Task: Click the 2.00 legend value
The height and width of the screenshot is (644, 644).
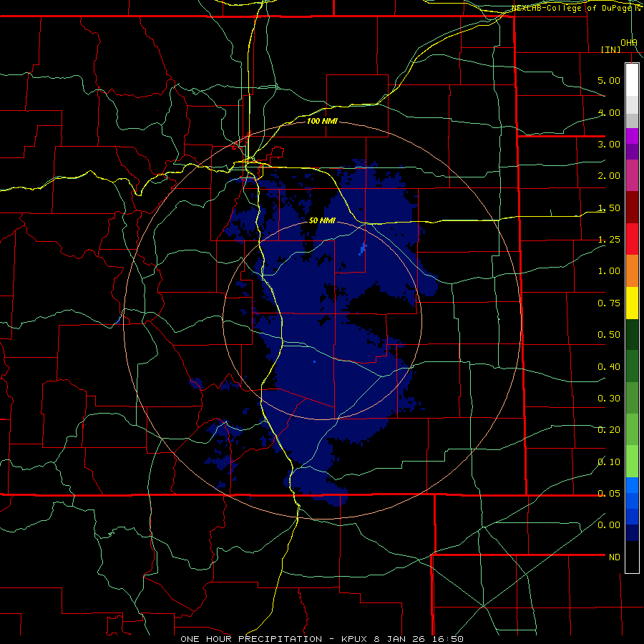Action: point(609,176)
